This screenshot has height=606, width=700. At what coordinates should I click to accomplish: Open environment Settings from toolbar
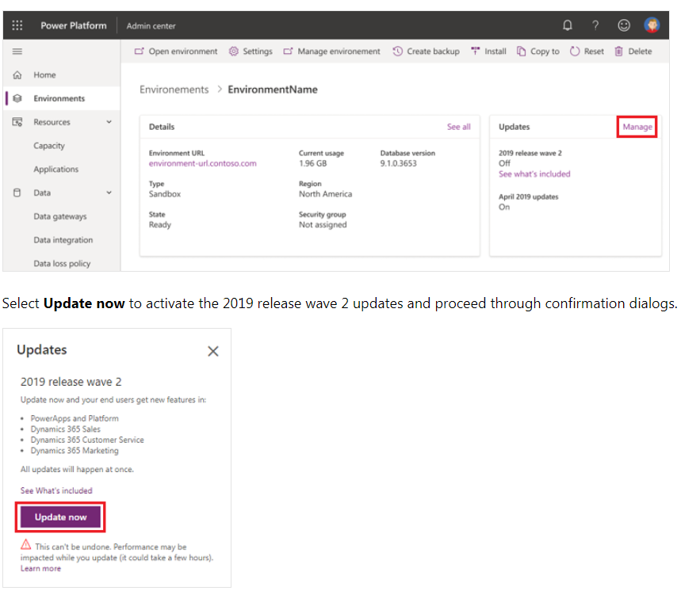tap(251, 51)
